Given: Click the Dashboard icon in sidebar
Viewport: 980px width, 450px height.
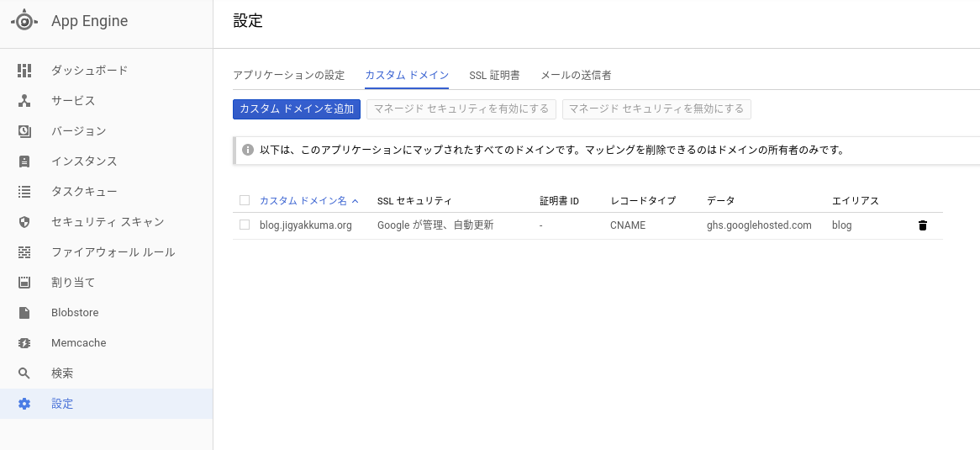Looking at the screenshot, I should (24, 71).
